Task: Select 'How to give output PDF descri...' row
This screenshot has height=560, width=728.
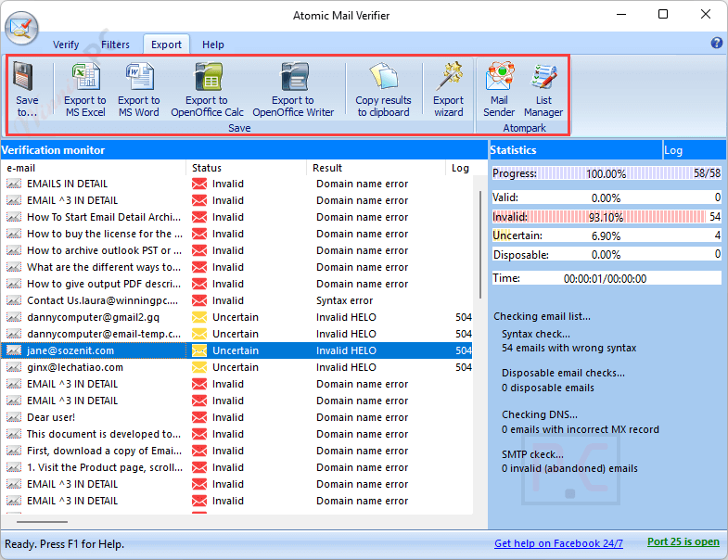Action: point(236,285)
